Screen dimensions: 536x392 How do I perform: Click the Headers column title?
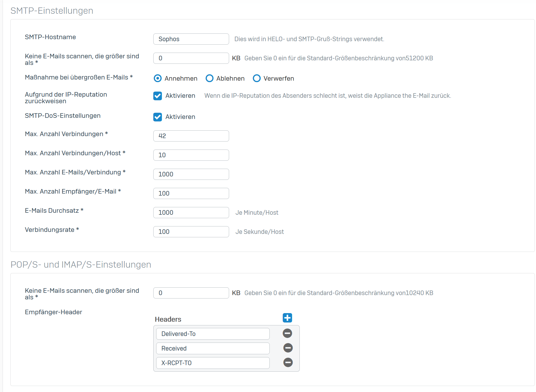[168, 319]
